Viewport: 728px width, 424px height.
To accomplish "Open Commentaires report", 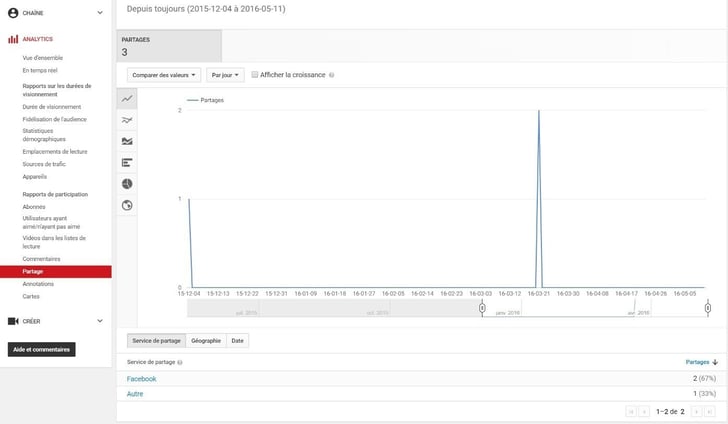I will point(41,259).
